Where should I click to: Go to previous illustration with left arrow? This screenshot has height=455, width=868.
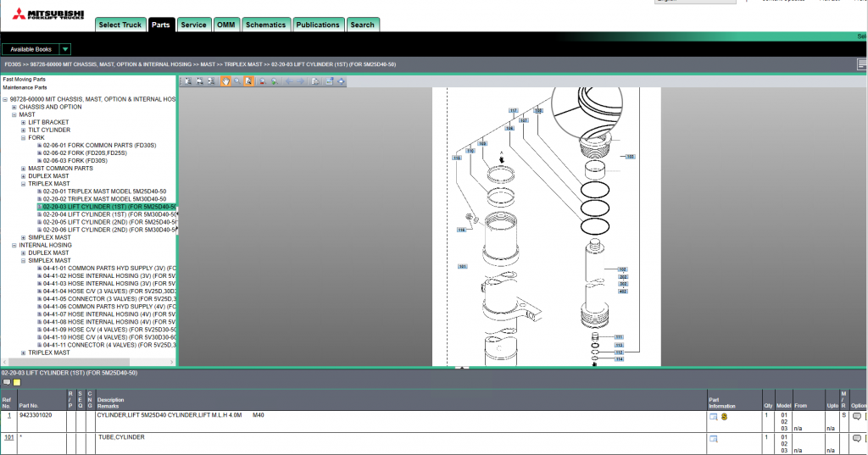289,81
